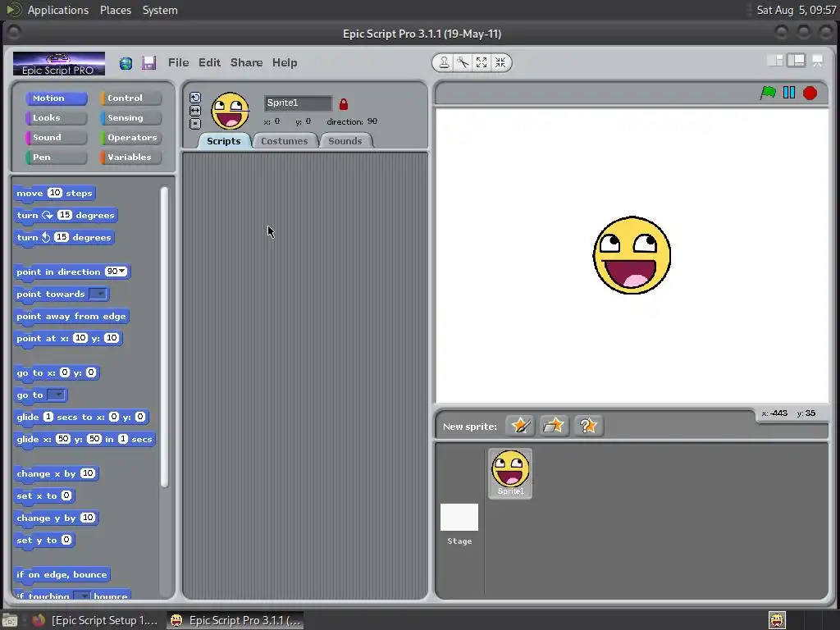Click the smiley sprite on the stage
The height and width of the screenshot is (630, 840).
632,255
